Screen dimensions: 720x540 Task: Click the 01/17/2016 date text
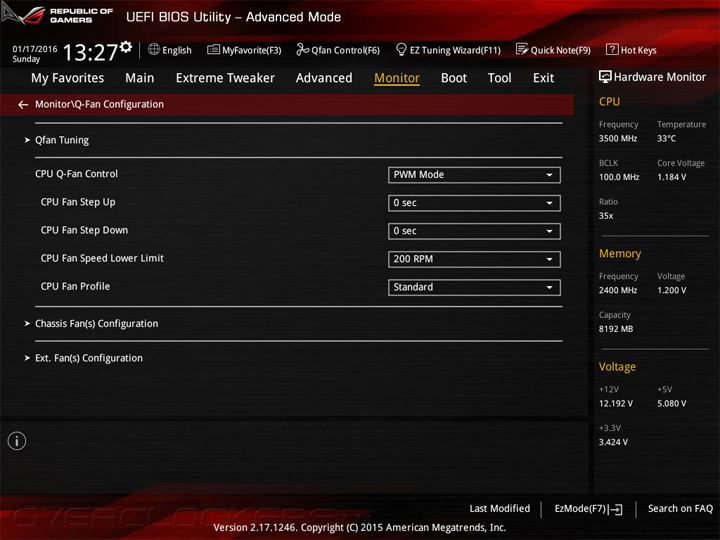35,49
